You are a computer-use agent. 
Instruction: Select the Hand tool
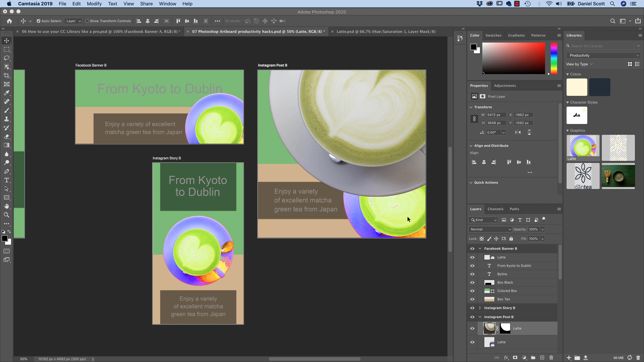(7, 206)
